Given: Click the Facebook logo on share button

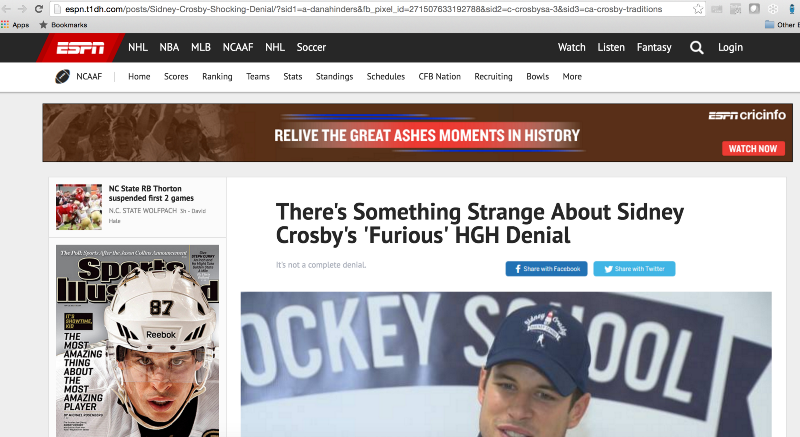Looking at the screenshot, I should coord(517,269).
